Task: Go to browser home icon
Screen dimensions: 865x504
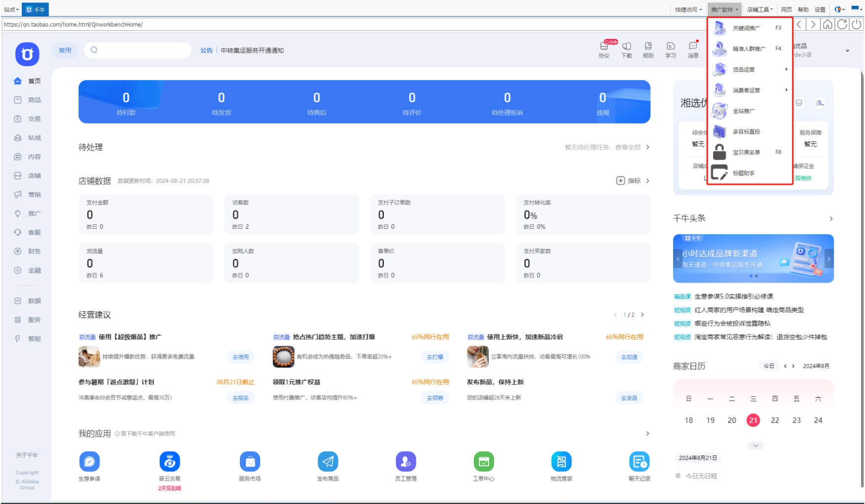Action: click(827, 24)
